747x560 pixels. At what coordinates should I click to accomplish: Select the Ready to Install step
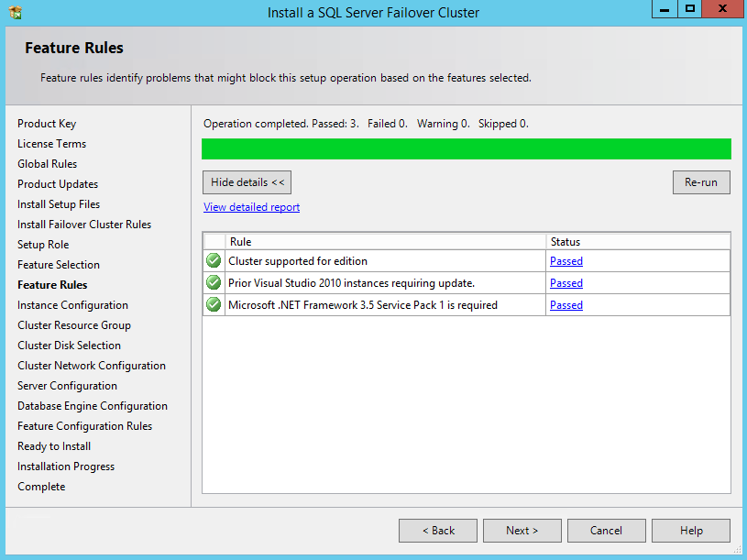pos(54,446)
